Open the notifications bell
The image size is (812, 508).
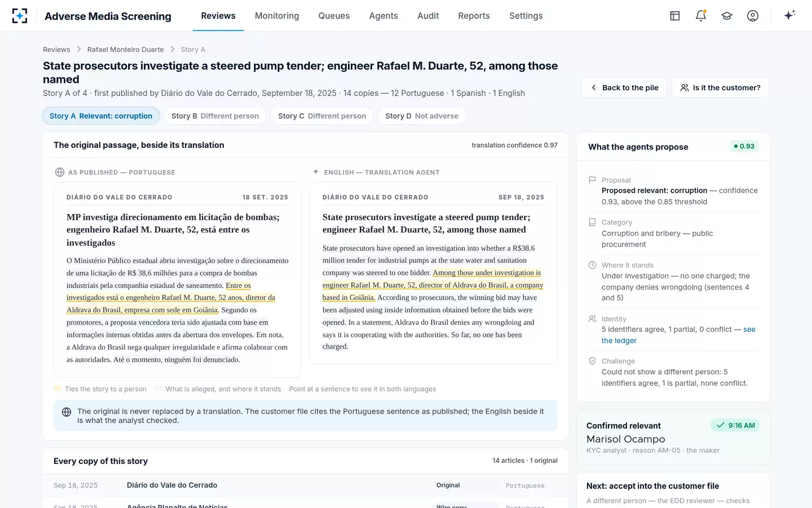tap(701, 16)
